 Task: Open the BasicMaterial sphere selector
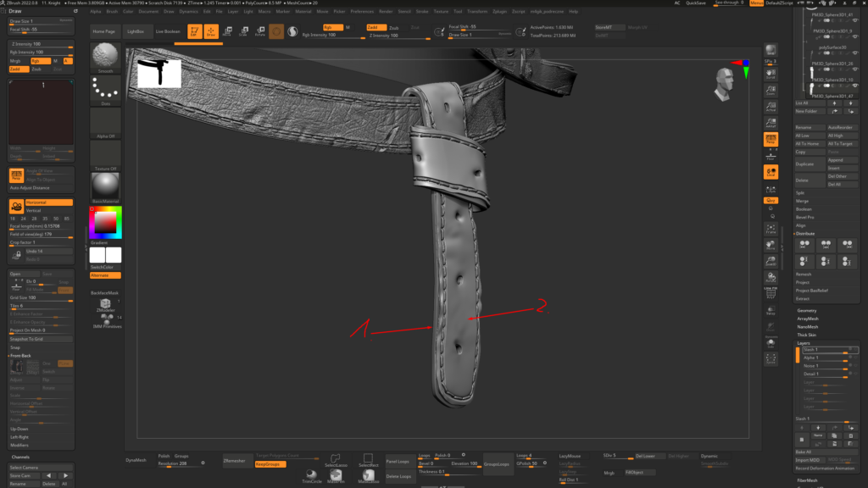coord(105,187)
